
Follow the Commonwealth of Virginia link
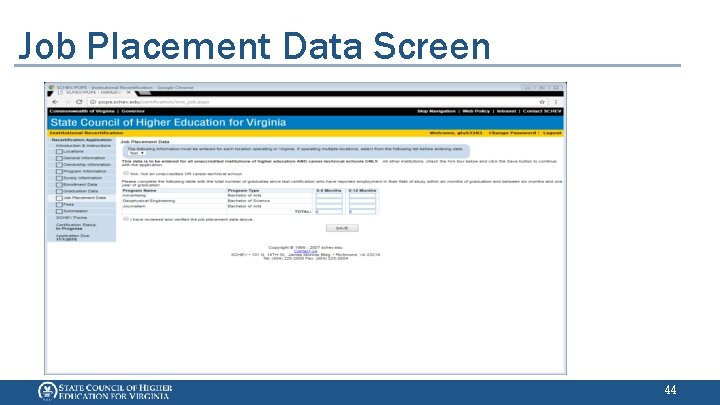coord(82,111)
